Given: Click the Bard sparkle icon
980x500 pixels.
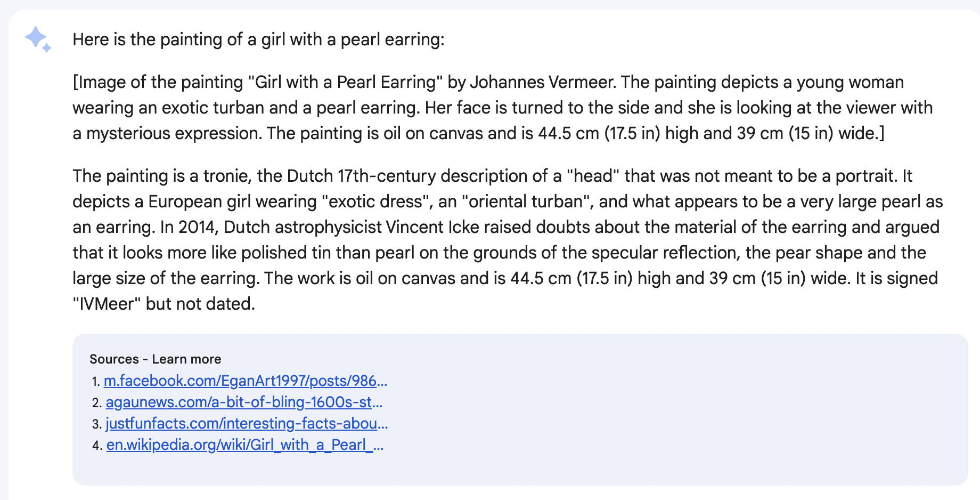Looking at the screenshot, I should tap(38, 39).
